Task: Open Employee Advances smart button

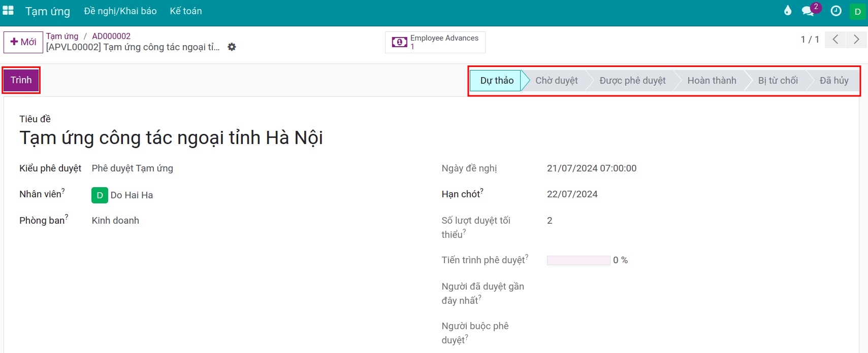Action: click(x=435, y=42)
